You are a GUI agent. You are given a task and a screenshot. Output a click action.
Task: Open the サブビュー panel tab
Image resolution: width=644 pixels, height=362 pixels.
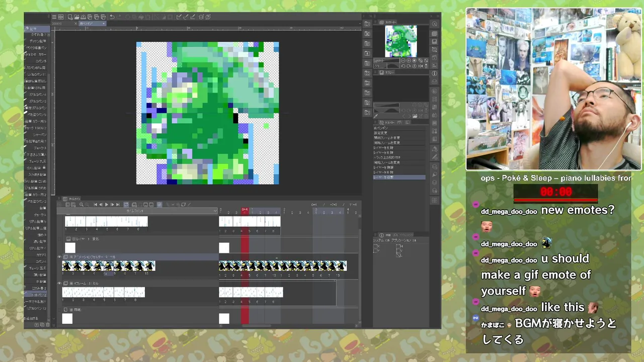[386, 72]
